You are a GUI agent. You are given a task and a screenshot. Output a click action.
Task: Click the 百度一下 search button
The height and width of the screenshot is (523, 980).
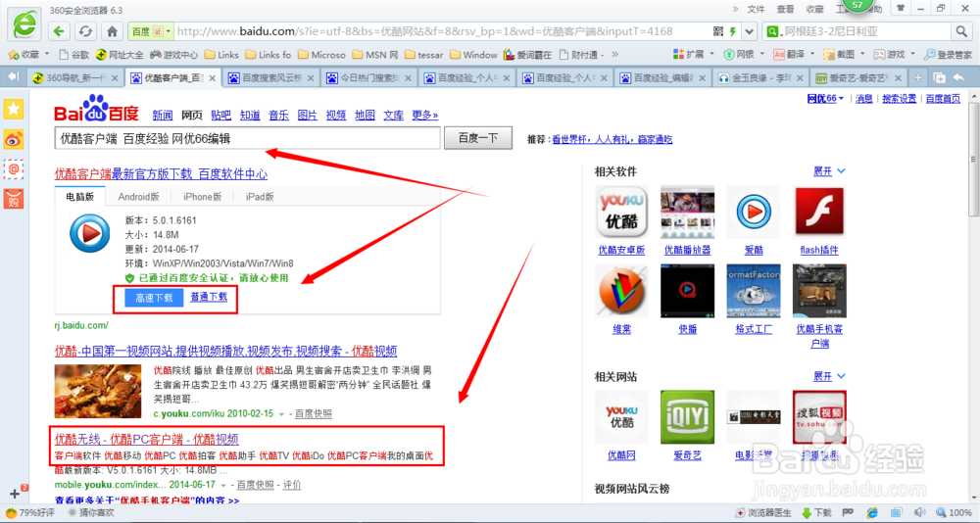(x=478, y=139)
